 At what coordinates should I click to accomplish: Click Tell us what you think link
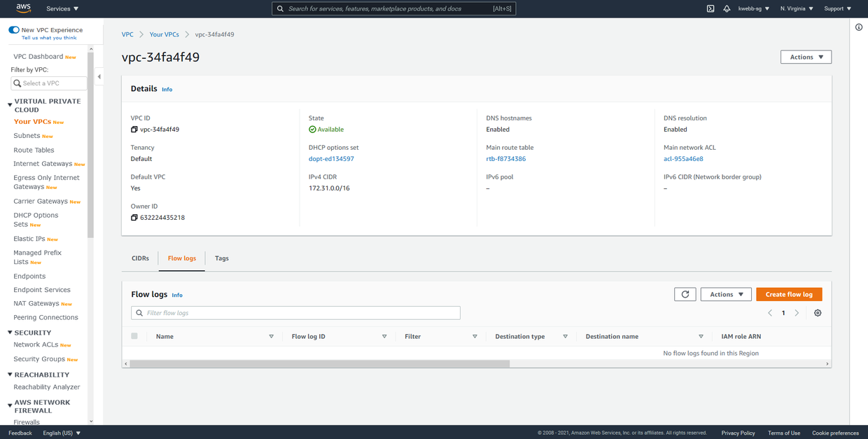pos(49,38)
